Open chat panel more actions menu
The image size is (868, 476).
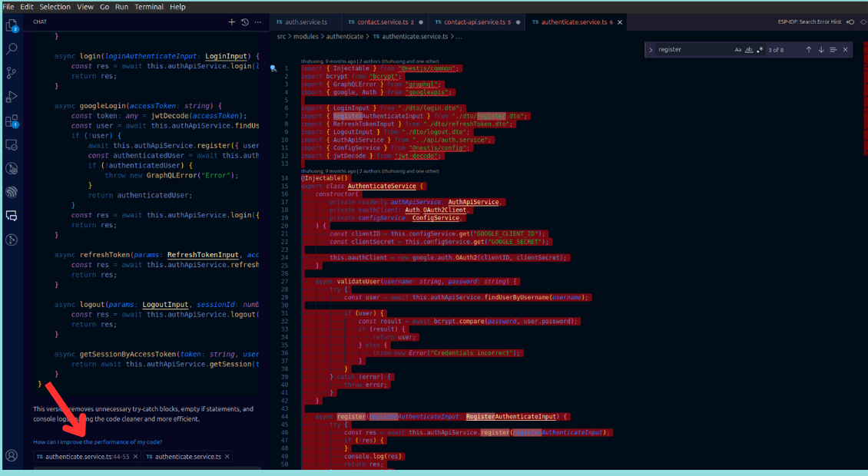pyautogui.click(x=258, y=21)
